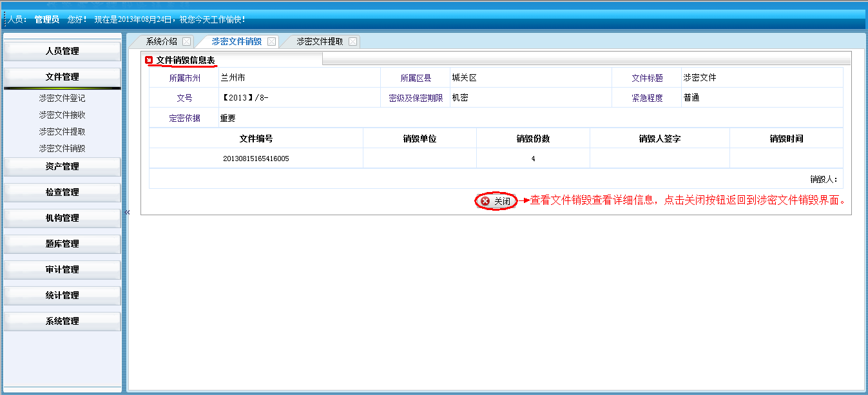This screenshot has height=395, width=868.
Task: Expand the 人员管理 menu section
Action: [63, 51]
